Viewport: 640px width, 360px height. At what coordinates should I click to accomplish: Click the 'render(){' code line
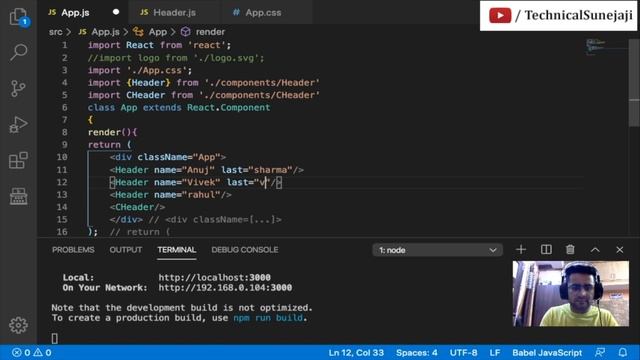click(x=112, y=132)
